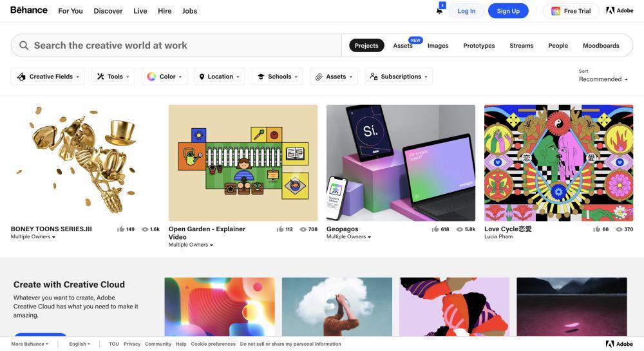Open the Hire section
The width and height of the screenshot is (644, 351).
[165, 11]
